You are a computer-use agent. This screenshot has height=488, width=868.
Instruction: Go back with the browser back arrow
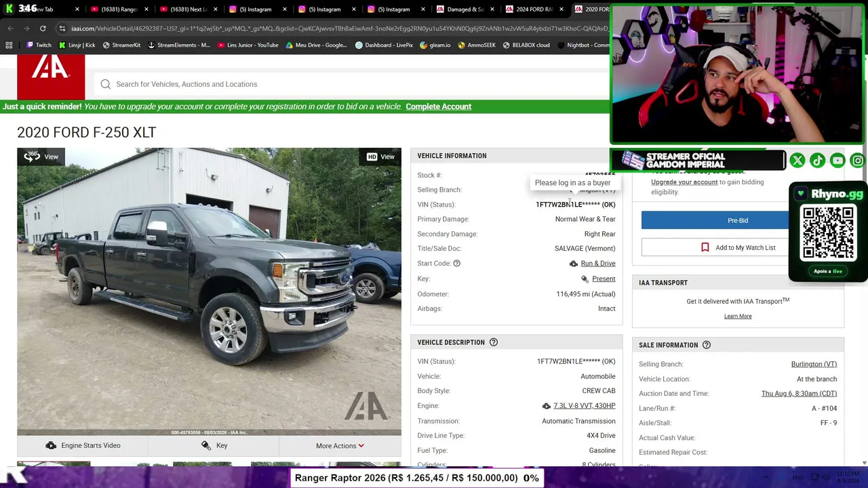[10, 28]
